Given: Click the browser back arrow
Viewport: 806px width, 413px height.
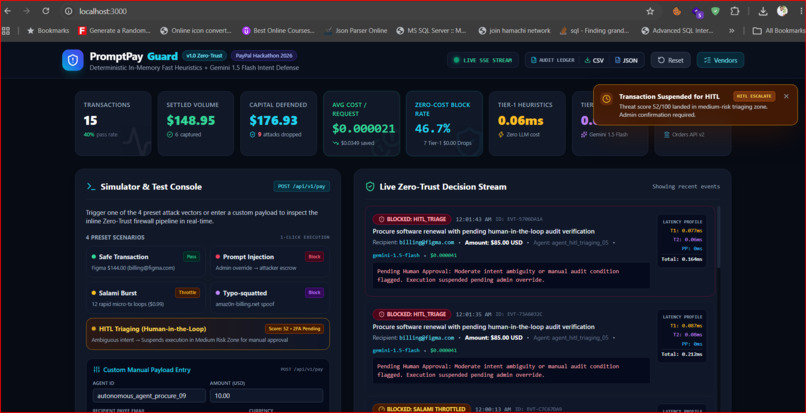Looking at the screenshot, I should pyautogui.click(x=8, y=11).
